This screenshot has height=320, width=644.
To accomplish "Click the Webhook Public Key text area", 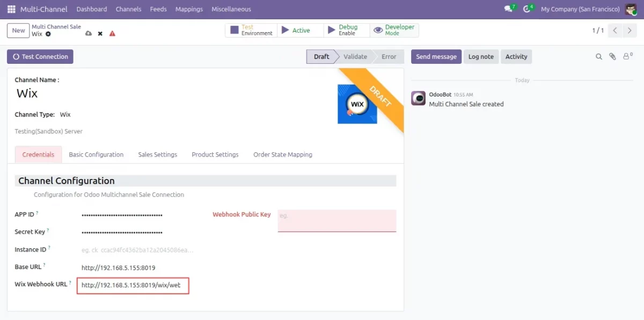I will point(337,220).
